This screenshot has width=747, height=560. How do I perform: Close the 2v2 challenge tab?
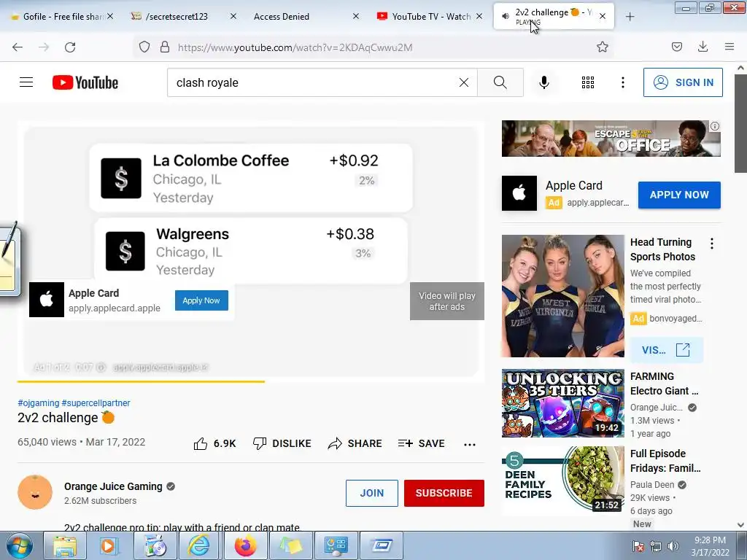tap(603, 17)
